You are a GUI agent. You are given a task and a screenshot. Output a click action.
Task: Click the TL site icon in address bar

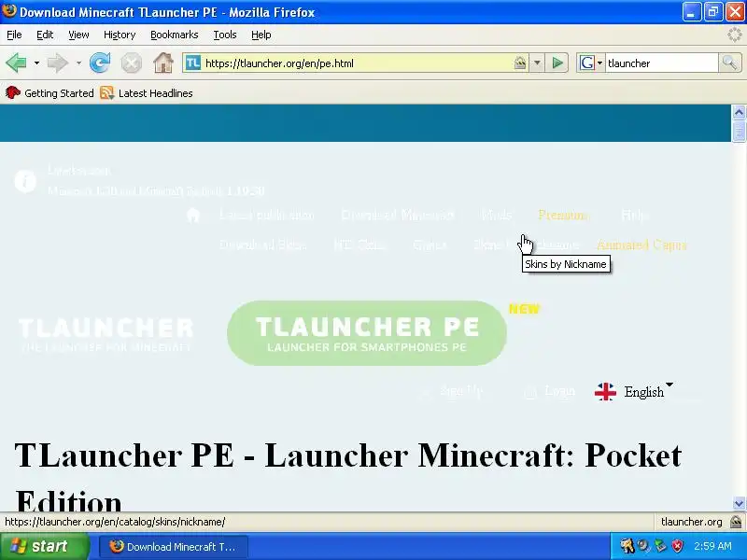point(193,63)
